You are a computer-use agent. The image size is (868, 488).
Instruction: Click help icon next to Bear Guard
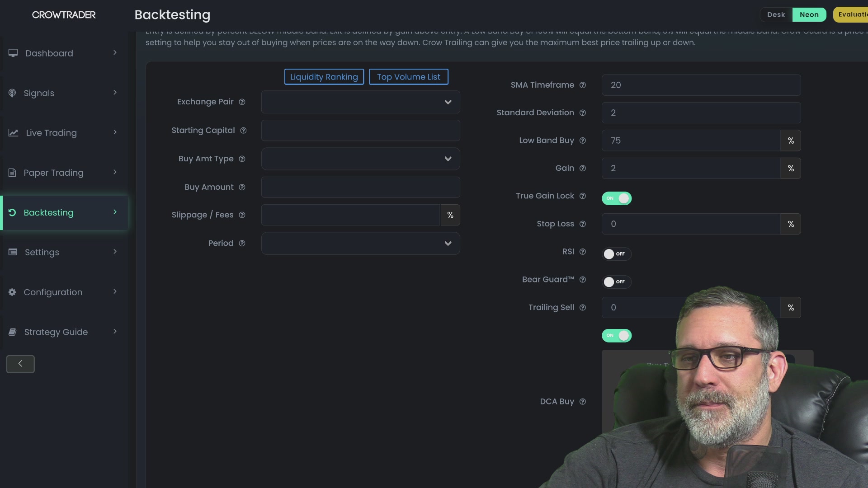583,280
